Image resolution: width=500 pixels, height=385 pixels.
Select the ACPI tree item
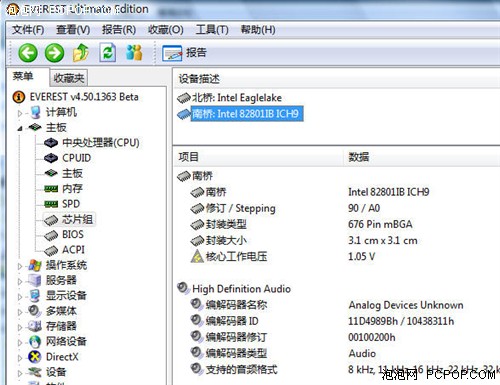coord(73,250)
